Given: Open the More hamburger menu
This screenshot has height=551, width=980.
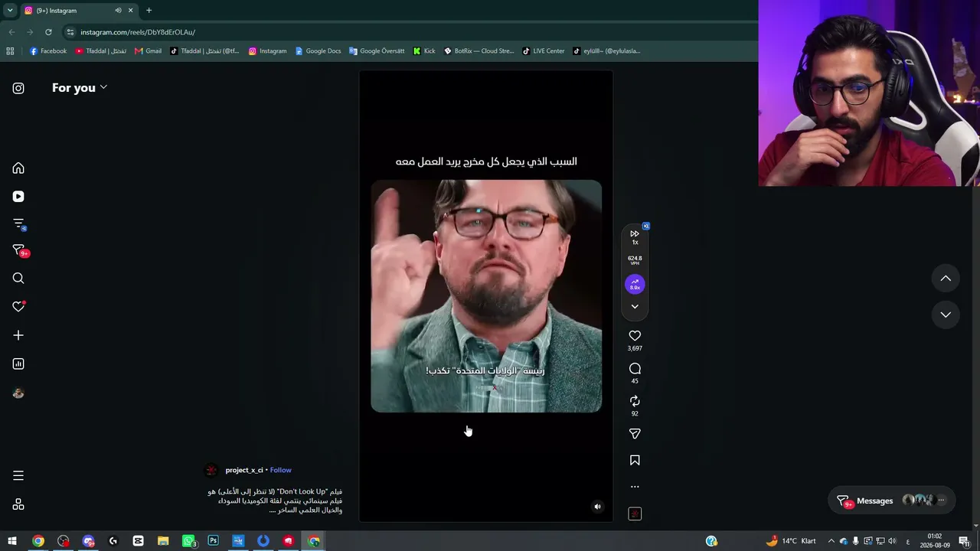Looking at the screenshot, I should click(18, 476).
